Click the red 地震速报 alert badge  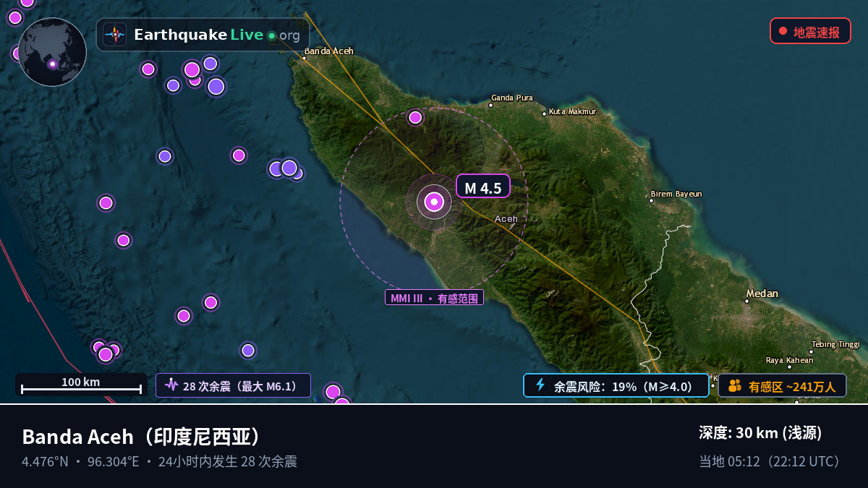click(x=810, y=32)
